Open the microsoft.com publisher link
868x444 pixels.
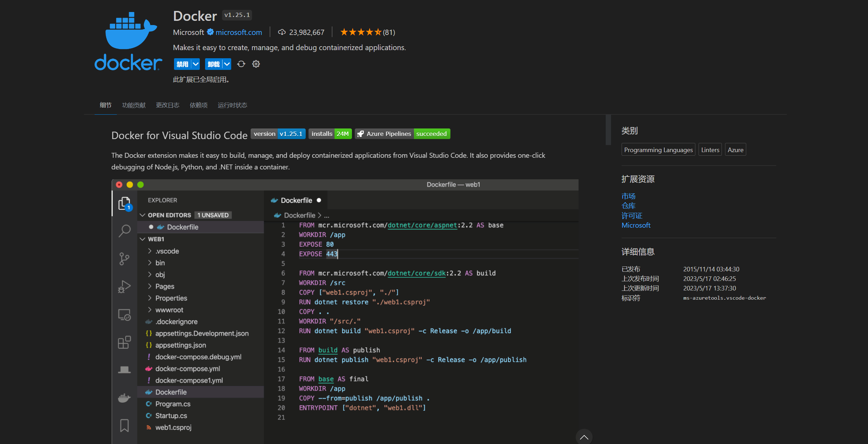(x=239, y=32)
